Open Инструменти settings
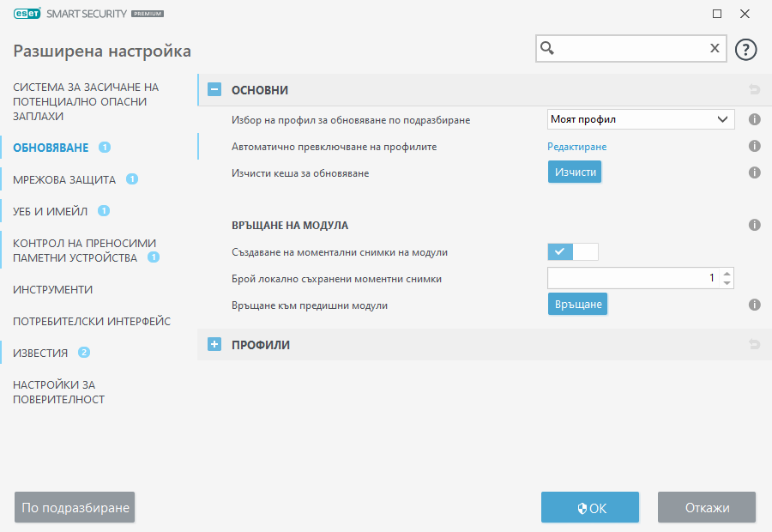The width and height of the screenshot is (772, 532). (x=52, y=289)
